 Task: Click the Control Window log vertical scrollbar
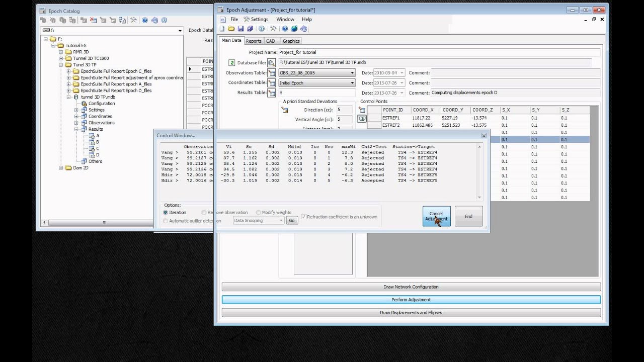pyautogui.click(x=479, y=172)
